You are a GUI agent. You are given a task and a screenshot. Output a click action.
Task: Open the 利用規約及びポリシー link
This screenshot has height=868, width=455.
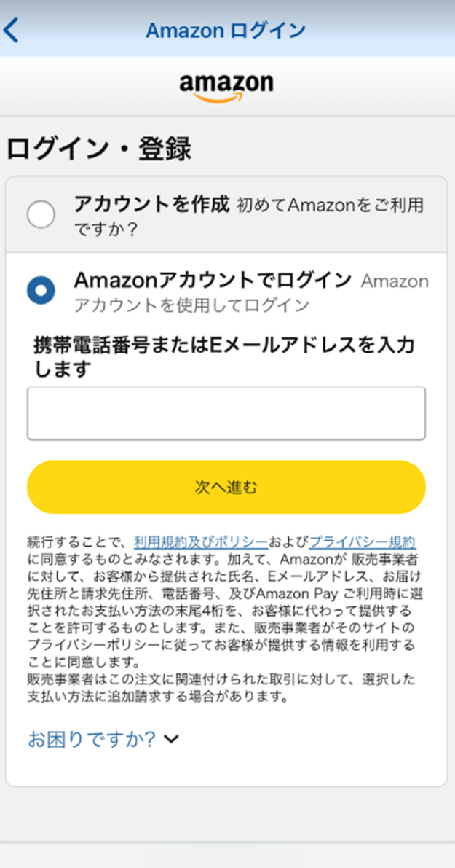tap(201, 541)
